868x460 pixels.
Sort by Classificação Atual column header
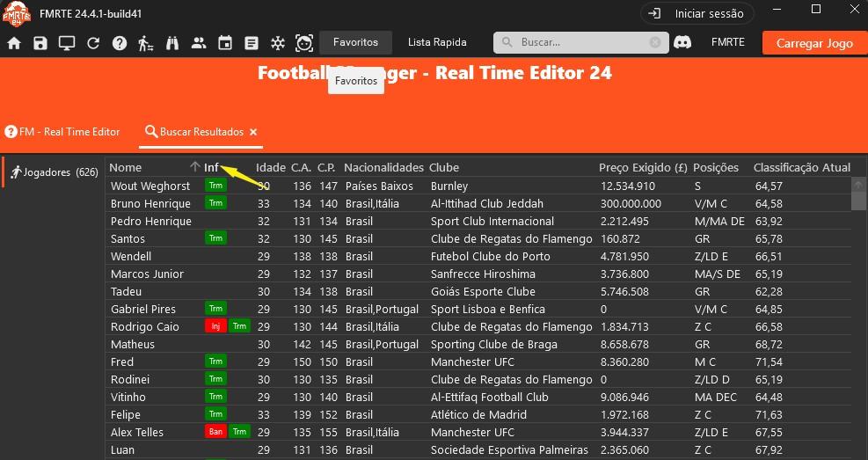pyautogui.click(x=801, y=167)
